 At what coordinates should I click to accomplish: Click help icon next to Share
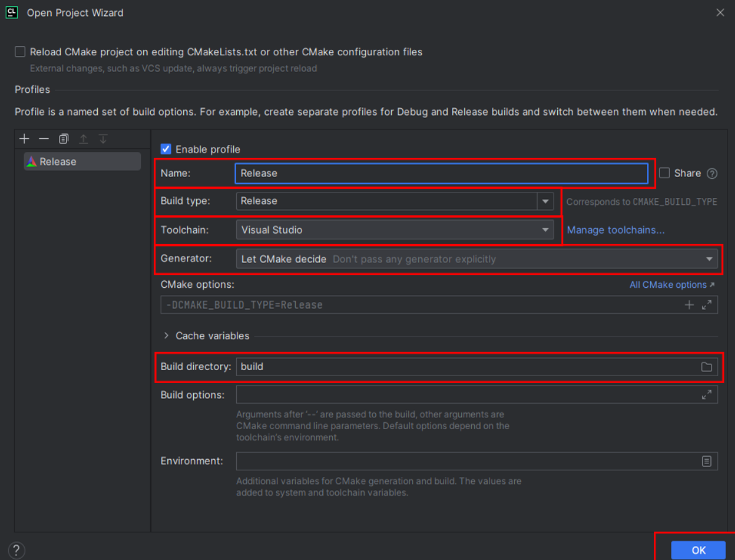point(712,173)
